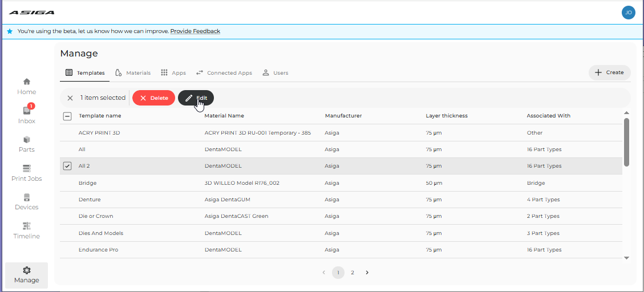This screenshot has height=292, width=644.
Task: Click the Create button
Action: coord(610,72)
